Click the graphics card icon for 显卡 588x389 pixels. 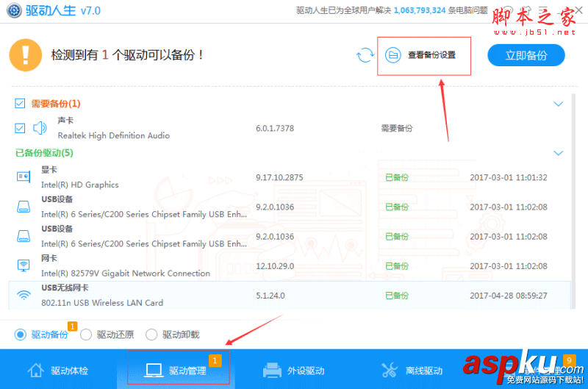point(24,176)
